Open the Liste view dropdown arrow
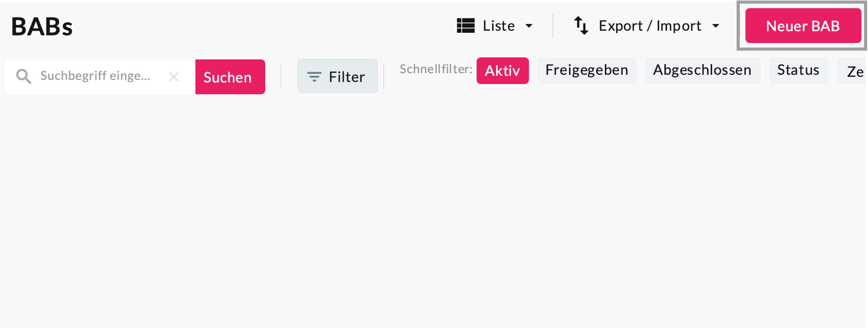This screenshot has width=868, height=328. 529,26
